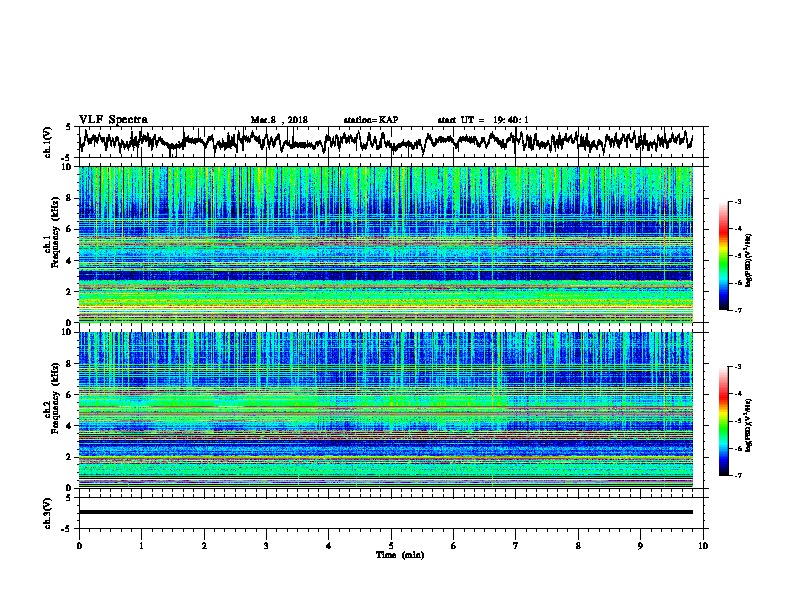This screenshot has width=792, height=612.
Task: Click the "ch.1 Frequency (kHz)" axis label
Action: (52, 233)
